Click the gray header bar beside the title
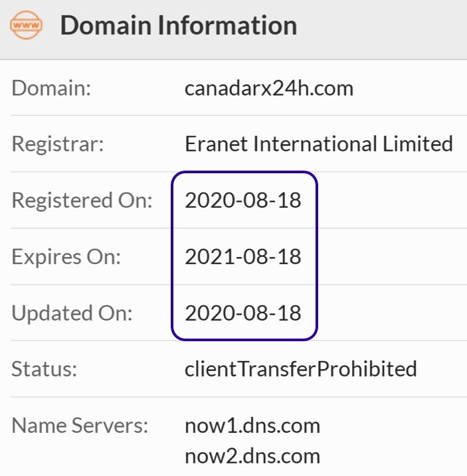The width and height of the screenshot is (467, 476). [x=380, y=29]
